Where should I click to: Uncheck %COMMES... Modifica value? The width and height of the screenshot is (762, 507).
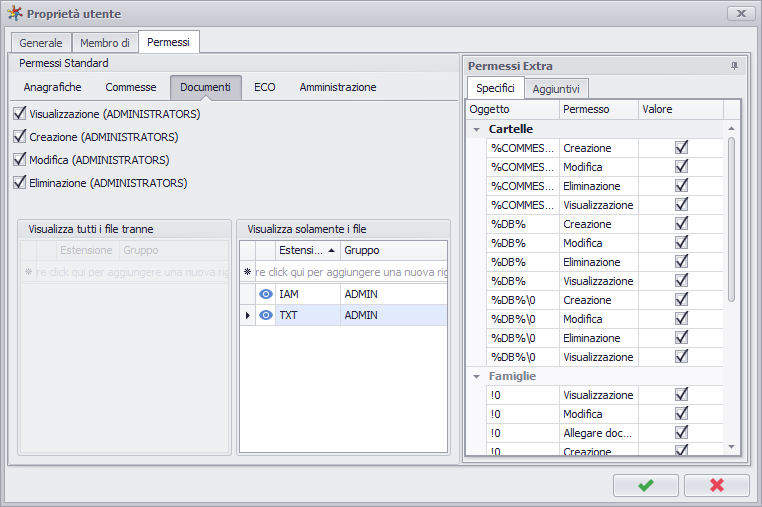[681, 166]
